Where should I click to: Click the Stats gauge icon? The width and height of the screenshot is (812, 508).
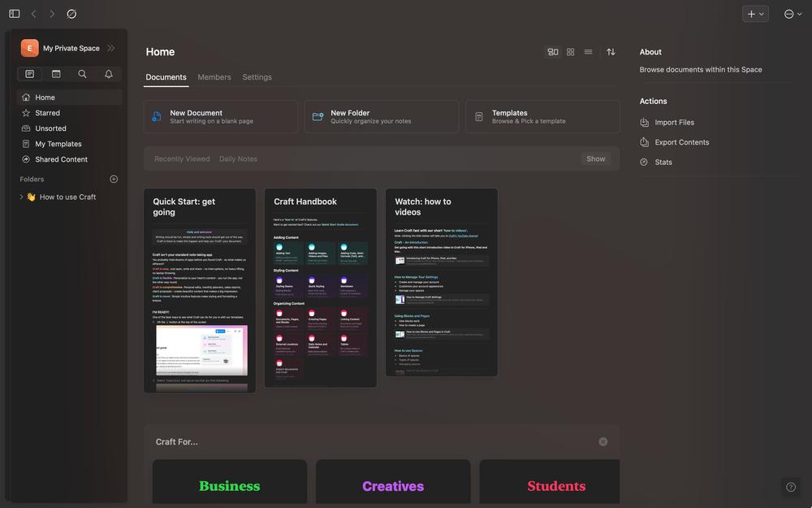(x=644, y=163)
